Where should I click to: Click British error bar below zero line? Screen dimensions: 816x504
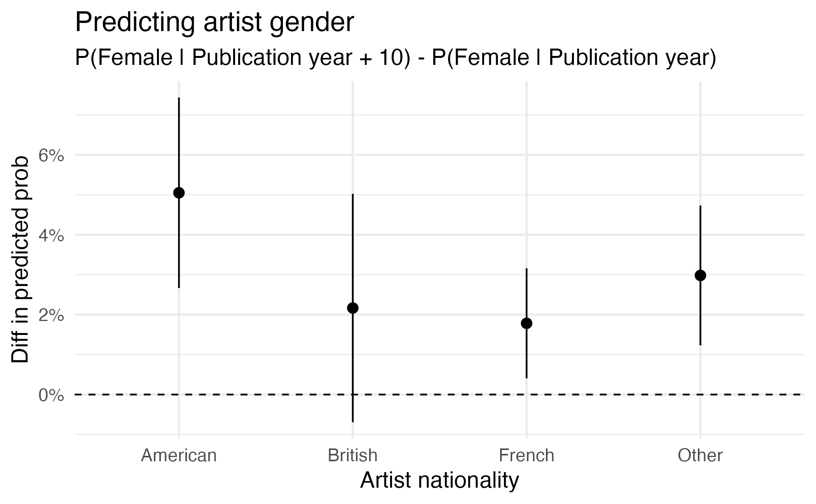click(x=352, y=410)
